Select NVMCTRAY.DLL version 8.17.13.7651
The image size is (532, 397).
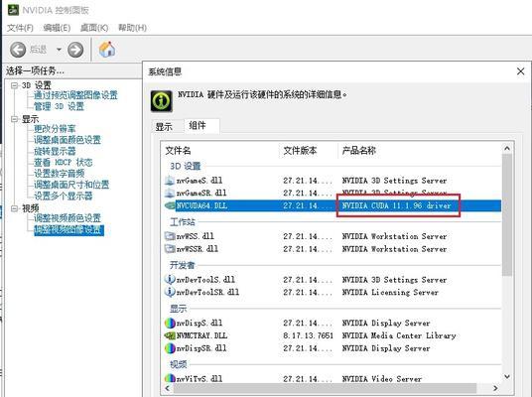308,335
